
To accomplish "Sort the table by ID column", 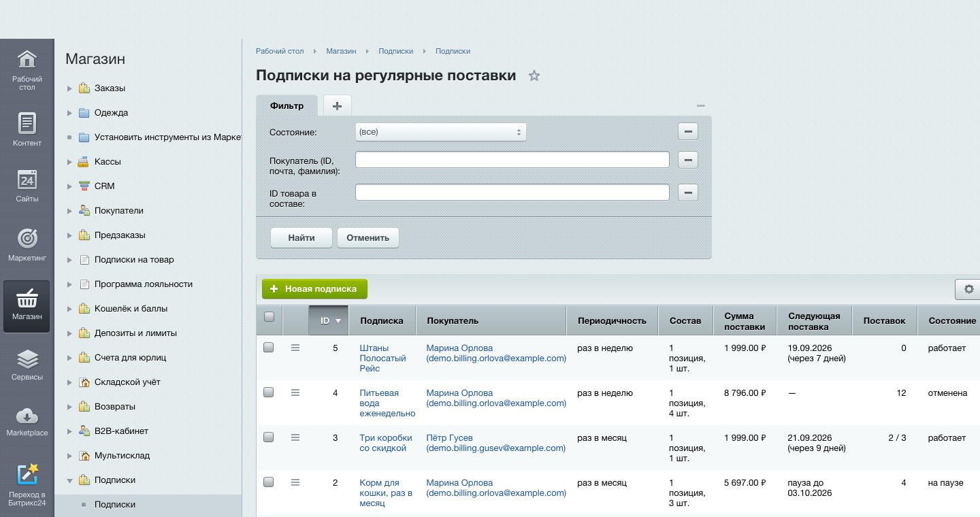I will tap(329, 320).
